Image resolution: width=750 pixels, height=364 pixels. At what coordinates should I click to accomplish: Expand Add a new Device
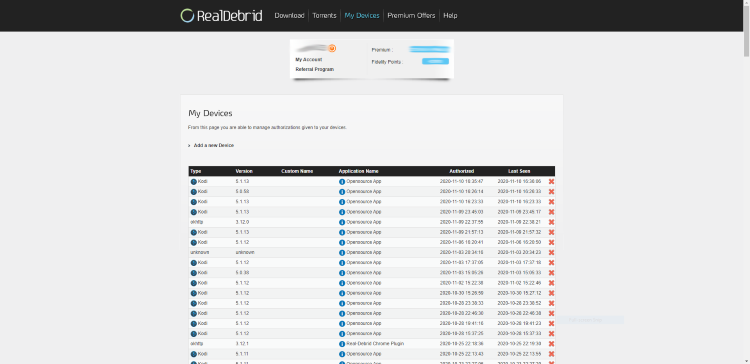(x=214, y=145)
